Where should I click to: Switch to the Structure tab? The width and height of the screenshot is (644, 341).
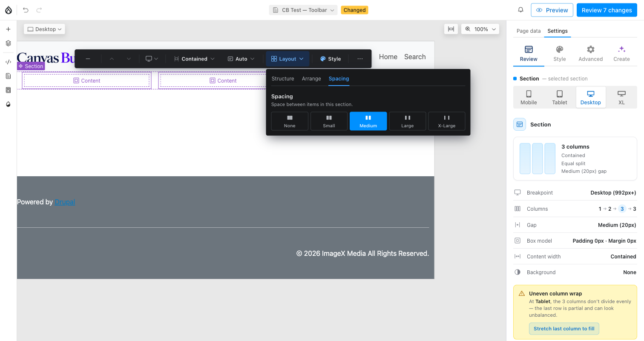283,79
